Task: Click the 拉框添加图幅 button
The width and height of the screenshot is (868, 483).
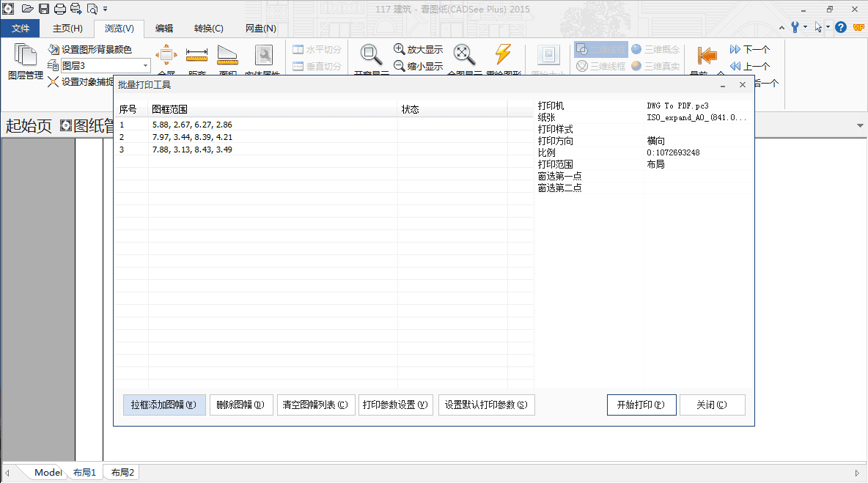Action: (164, 405)
